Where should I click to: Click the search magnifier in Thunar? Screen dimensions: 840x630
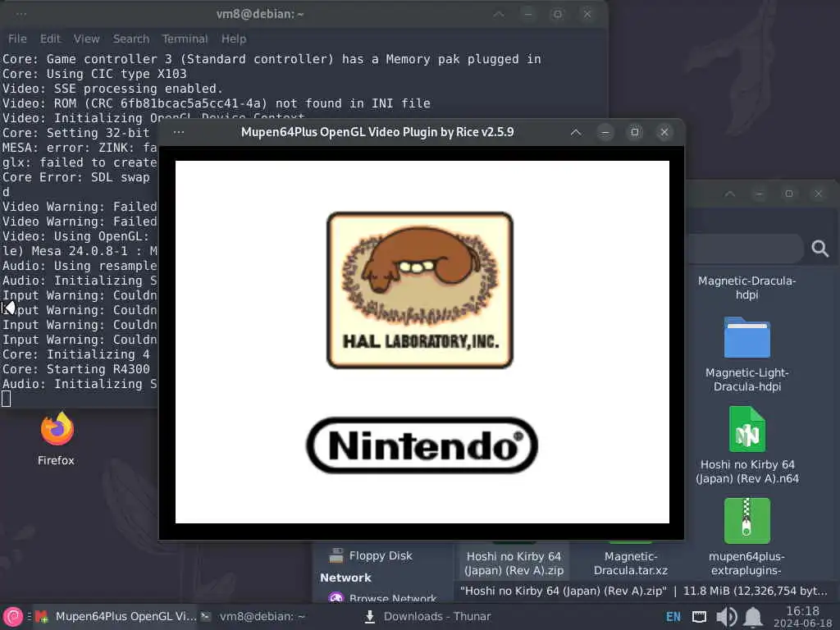(819, 248)
